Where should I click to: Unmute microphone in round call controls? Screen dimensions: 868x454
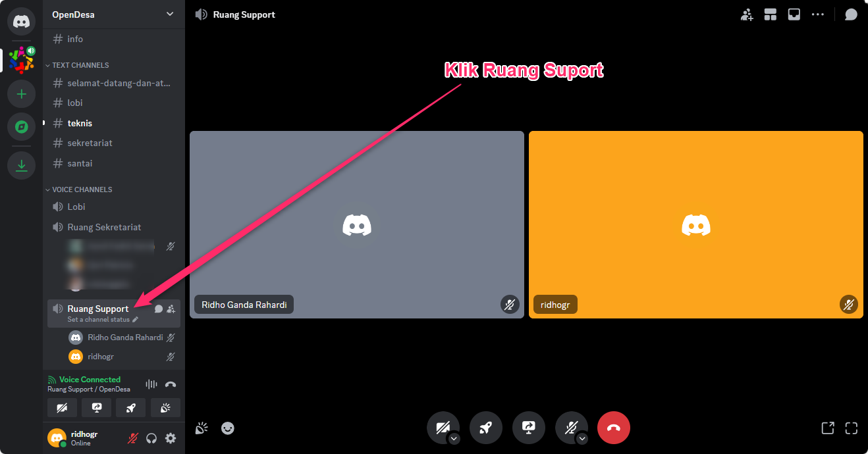pyautogui.click(x=570, y=427)
